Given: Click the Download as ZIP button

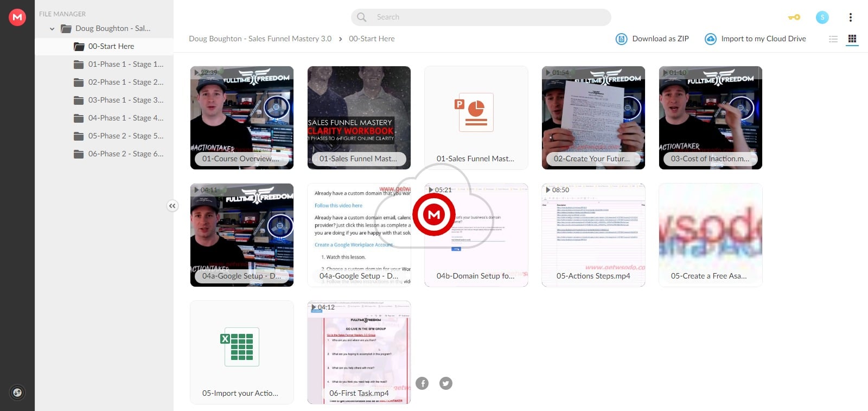Looking at the screenshot, I should pyautogui.click(x=652, y=39).
